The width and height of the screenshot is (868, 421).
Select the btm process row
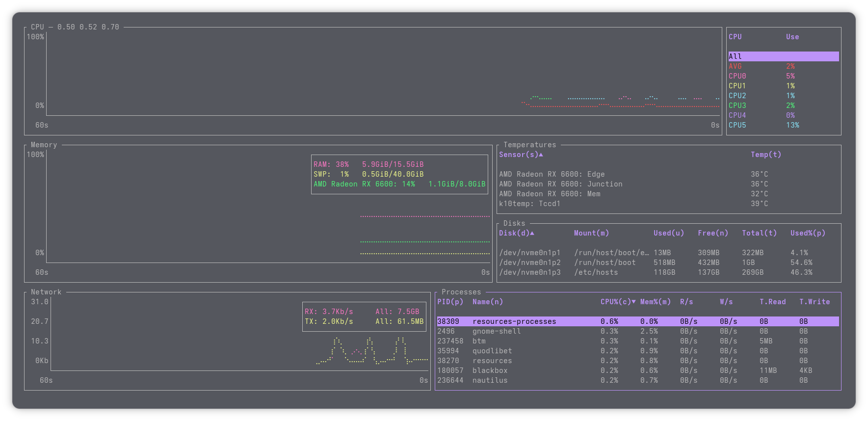tap(478, 341)
